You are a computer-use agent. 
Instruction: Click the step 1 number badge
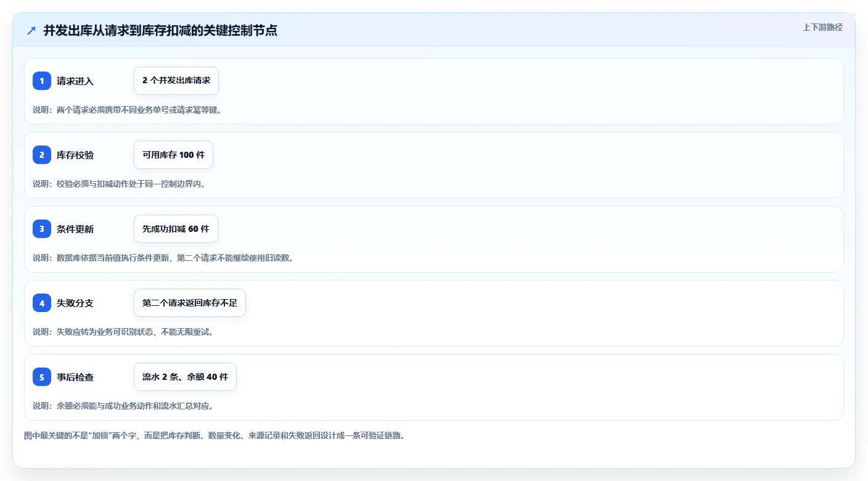tap(42, 81)
